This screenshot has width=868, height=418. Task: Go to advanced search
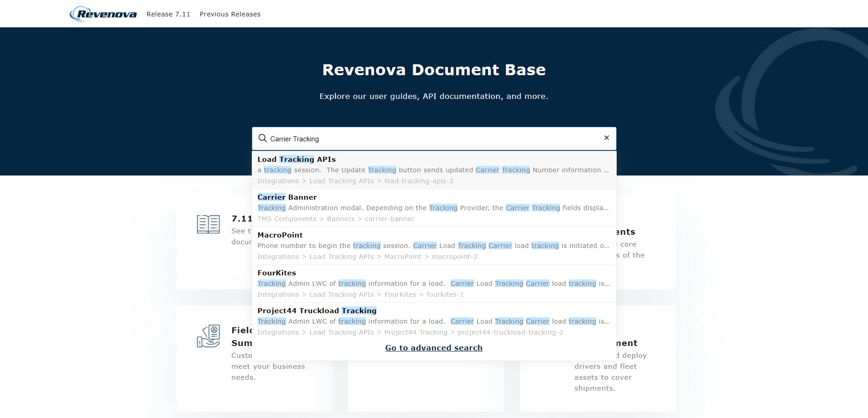coord(433,347)
